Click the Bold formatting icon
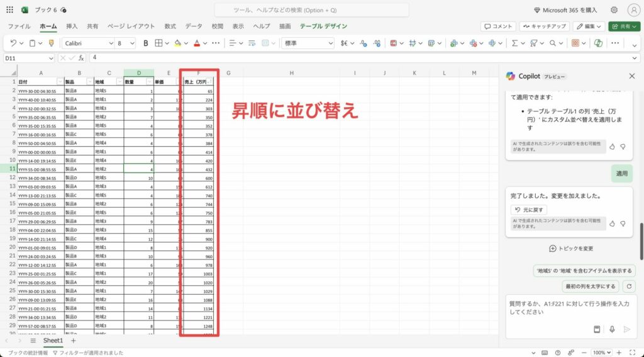Viewport: 644px width, 357px height. (146, 43)
